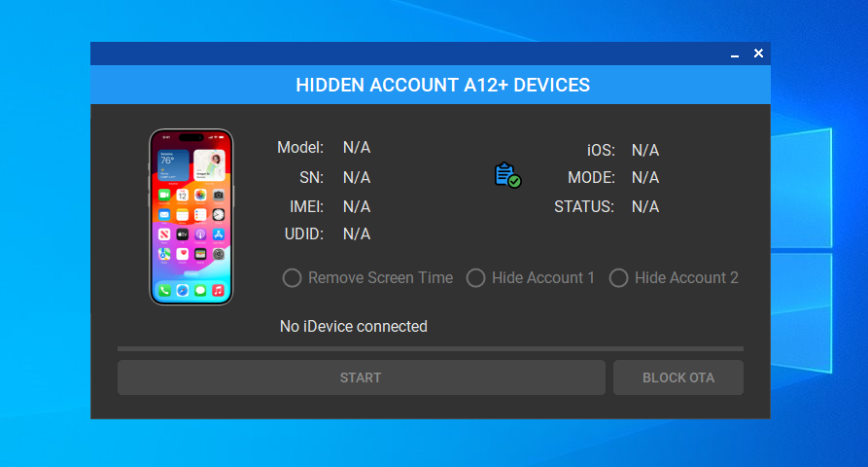
Task: Click the N/A value beside STATUS
Action: (x=645, y=206)
